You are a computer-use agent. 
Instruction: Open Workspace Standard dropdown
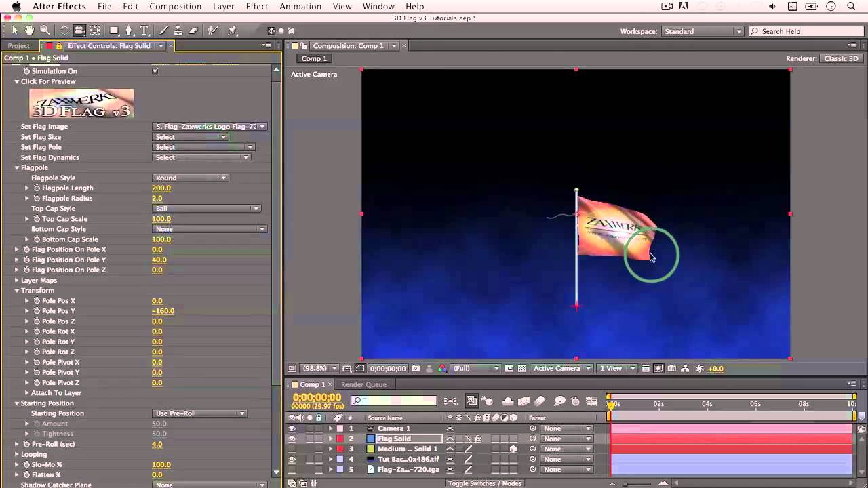(703, 31)
